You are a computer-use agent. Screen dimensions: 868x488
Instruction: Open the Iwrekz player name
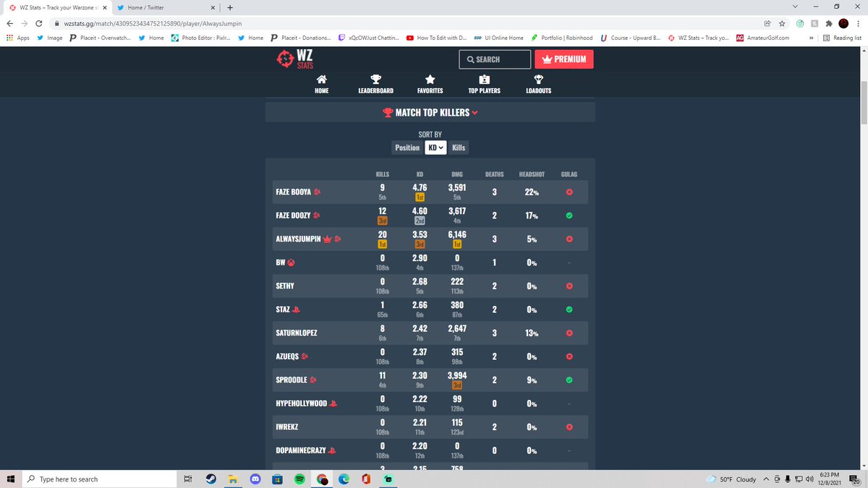pos(287,427)
